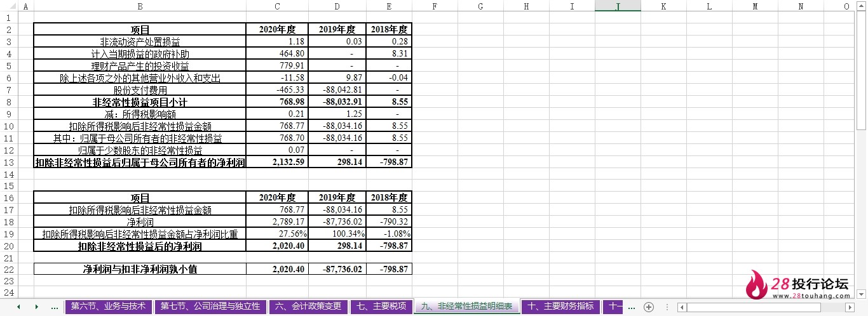Select percentage -1.08% cell

pyautogui.click(x=388, y=234)
